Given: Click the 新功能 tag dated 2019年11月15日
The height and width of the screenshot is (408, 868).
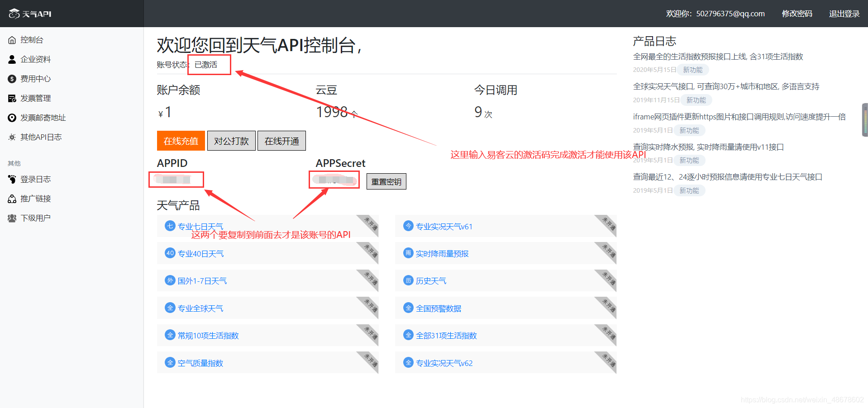Looking at the screenshot, I should click(696, 100).
